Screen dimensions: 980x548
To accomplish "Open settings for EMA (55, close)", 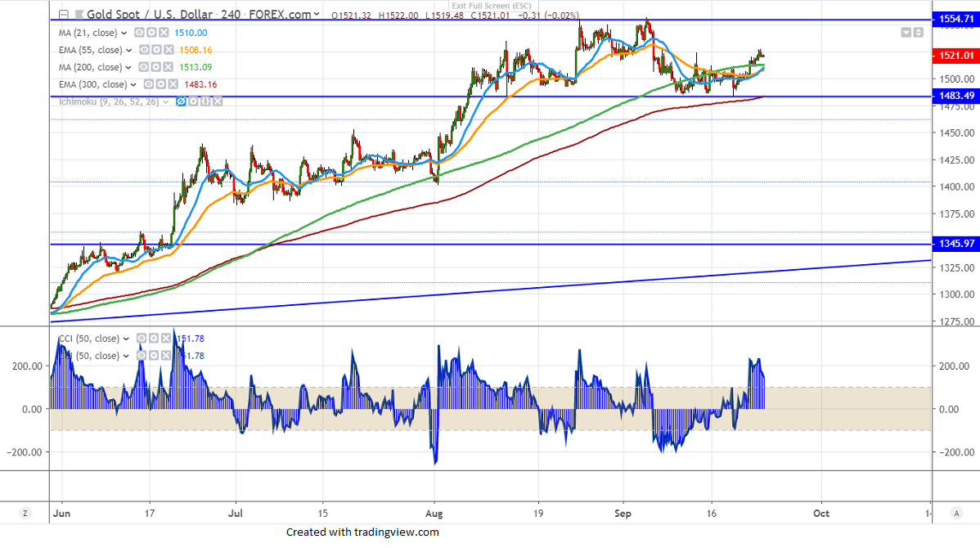I will coord(156,50).
